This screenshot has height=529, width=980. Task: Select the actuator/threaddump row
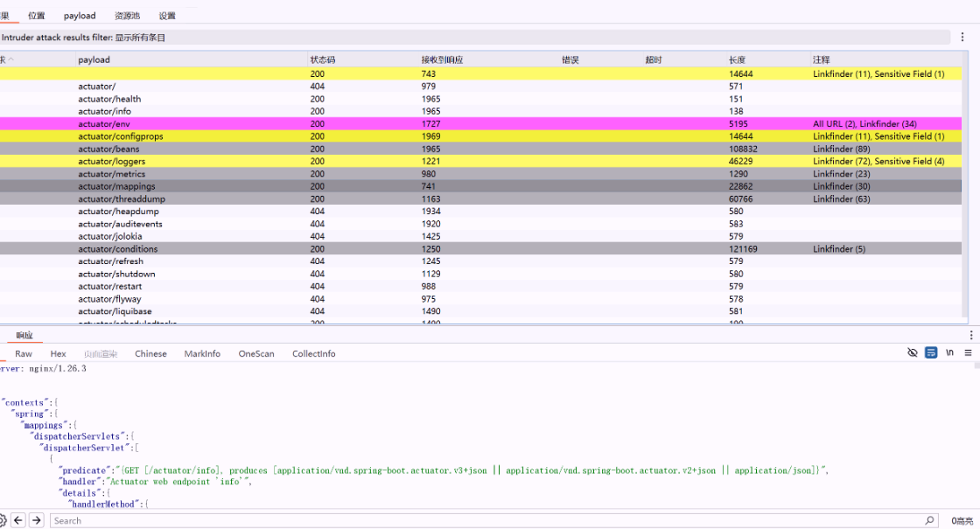[480, 198]
